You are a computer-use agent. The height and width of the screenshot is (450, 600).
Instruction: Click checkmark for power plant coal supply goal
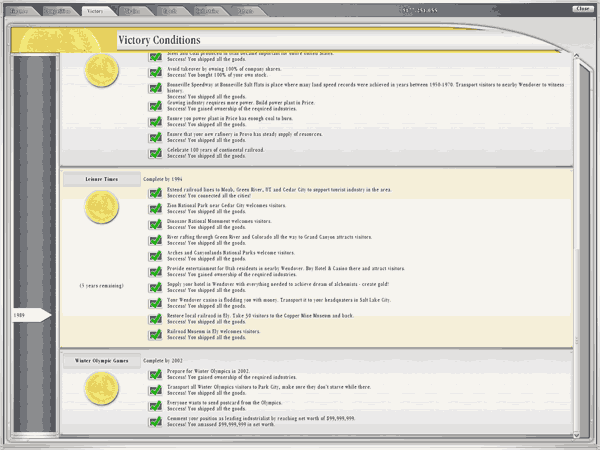pyautogui.click(x=155, y=122)
